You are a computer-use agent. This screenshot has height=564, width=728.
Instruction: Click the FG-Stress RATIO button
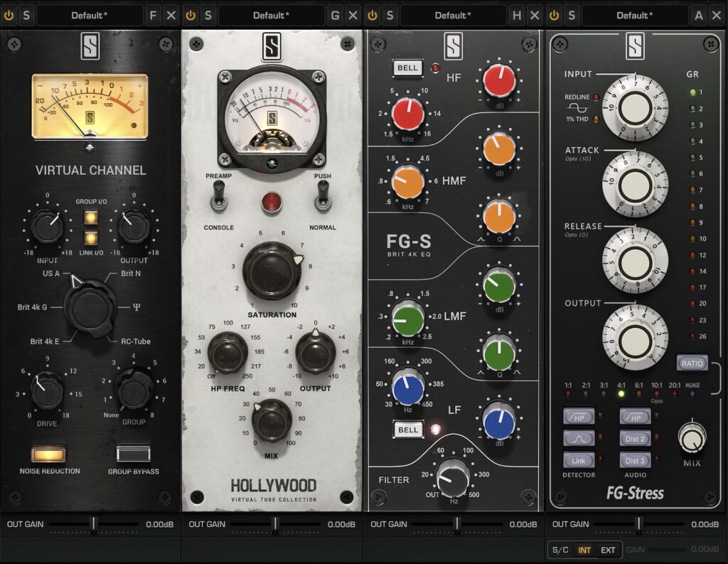point(692,363)
